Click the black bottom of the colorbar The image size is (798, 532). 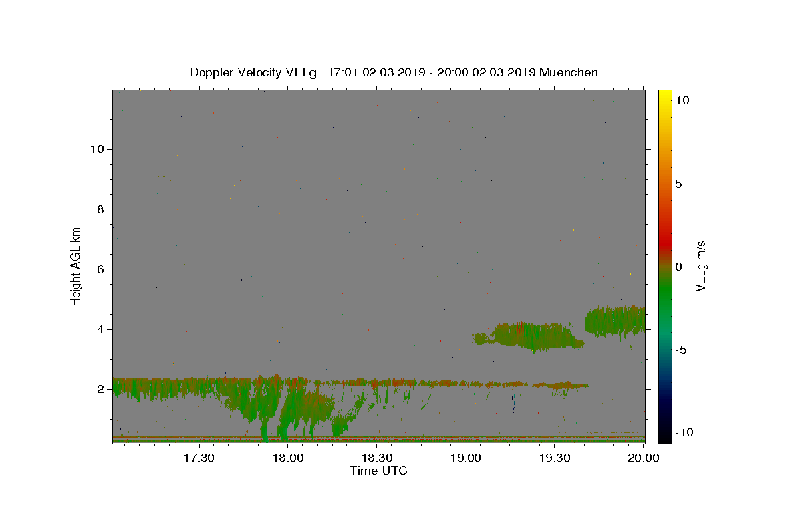pyautogui.click(x=665, y=436)
